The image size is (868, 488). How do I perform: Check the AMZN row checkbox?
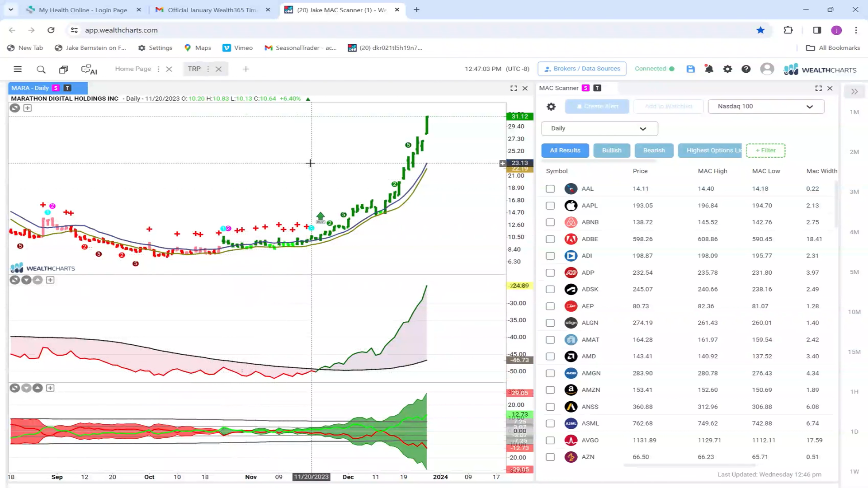coord(550,390)
